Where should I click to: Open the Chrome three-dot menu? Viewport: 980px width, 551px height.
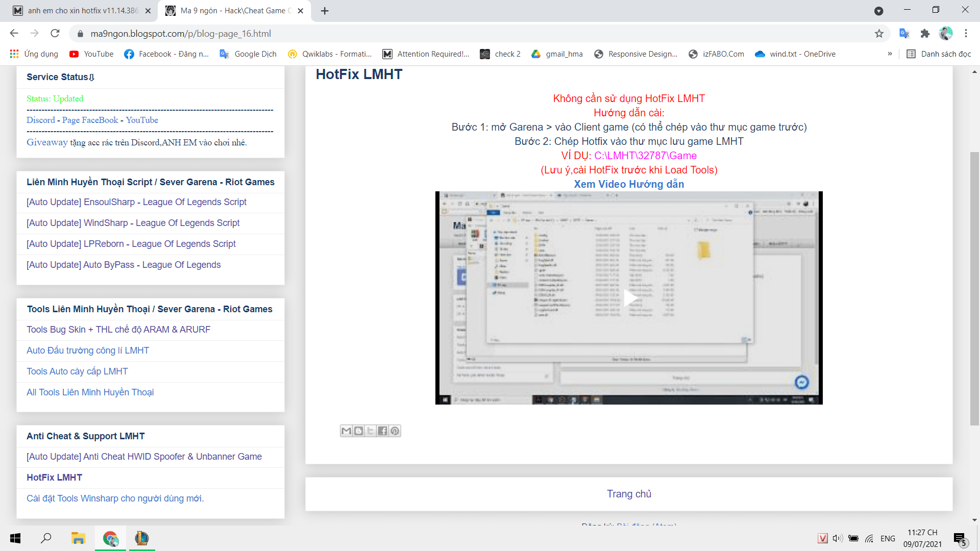(x=966, y=34)
